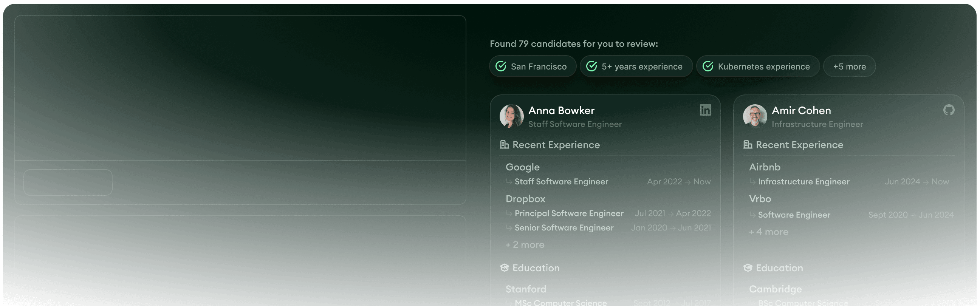The height and width of the screenshot is (306, 980).
Task: Expand the +5 more filters chip
Action: [x=849, y=66]
